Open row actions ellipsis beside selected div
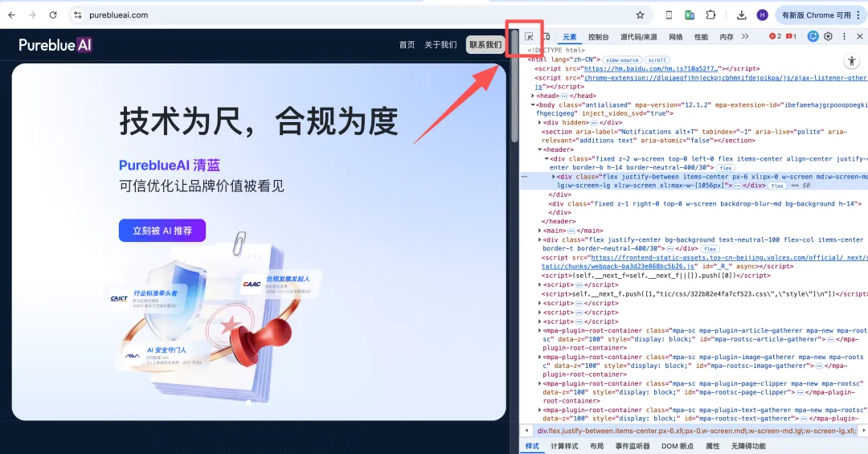Image resolution: width=868 pixels, height=454 pixels. 524,177
